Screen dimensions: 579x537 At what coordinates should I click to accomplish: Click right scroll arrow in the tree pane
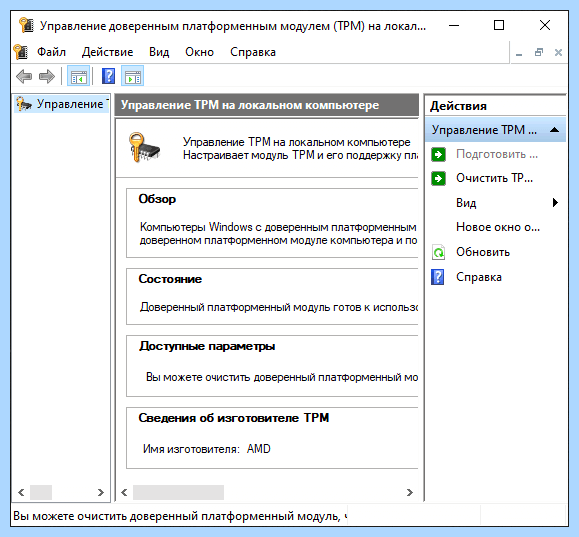click(100, 492)
